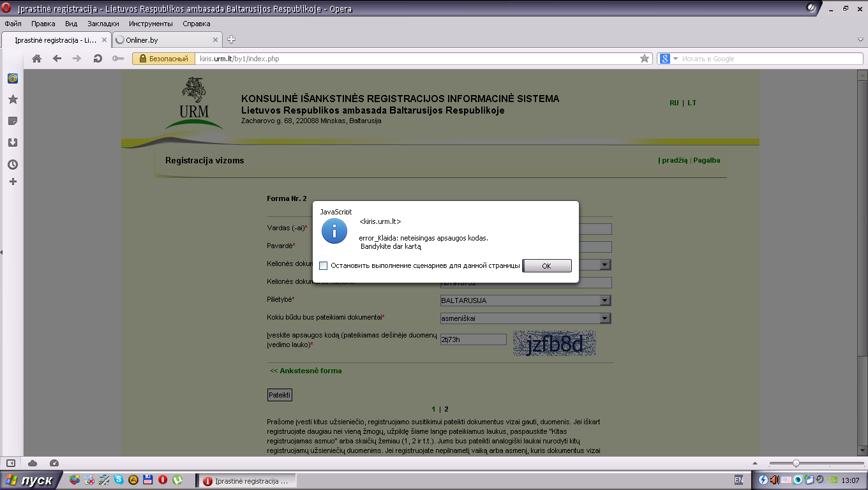Confirm the JavaScript dialog with OK
The width and height of the screenshot is (868, 490).
[547, 266]
